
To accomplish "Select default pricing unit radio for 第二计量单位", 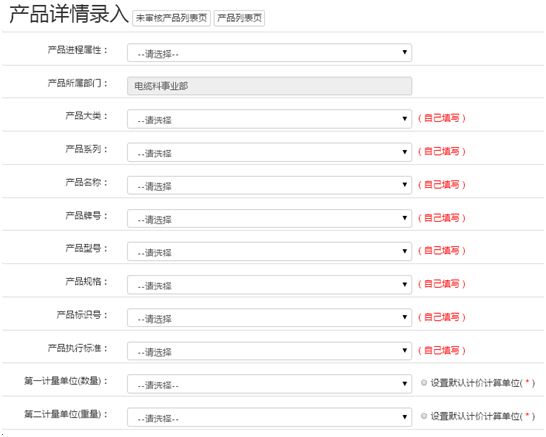I will (424, 416).
